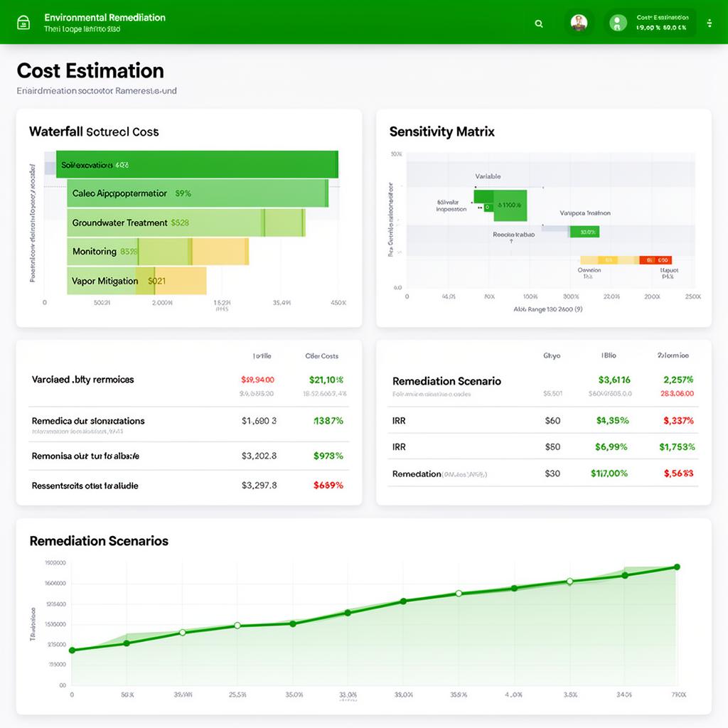Select the Groundwater Treatment bar
728x728 pixels.
(x=186, y=223)
